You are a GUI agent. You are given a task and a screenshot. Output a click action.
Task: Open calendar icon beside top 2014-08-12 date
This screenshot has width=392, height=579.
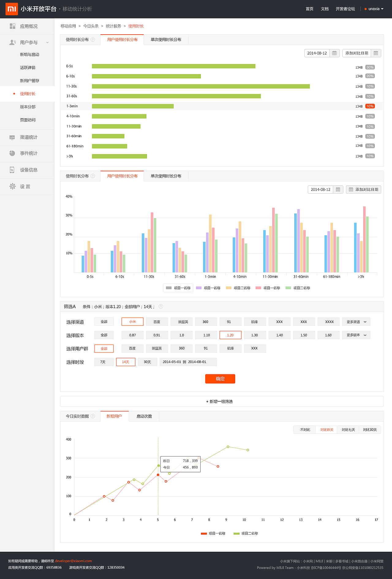tap(334, 53)
